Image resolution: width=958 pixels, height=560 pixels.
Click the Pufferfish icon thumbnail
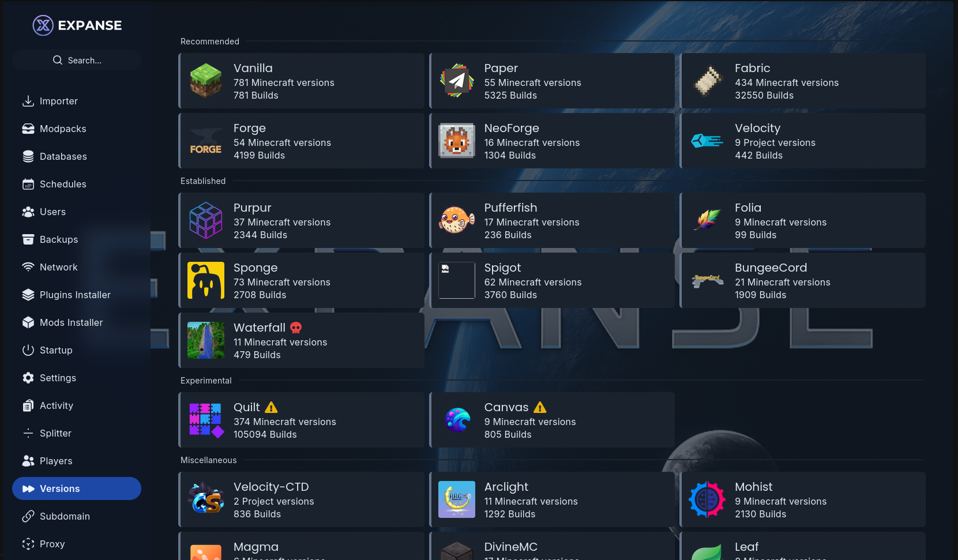456,220
